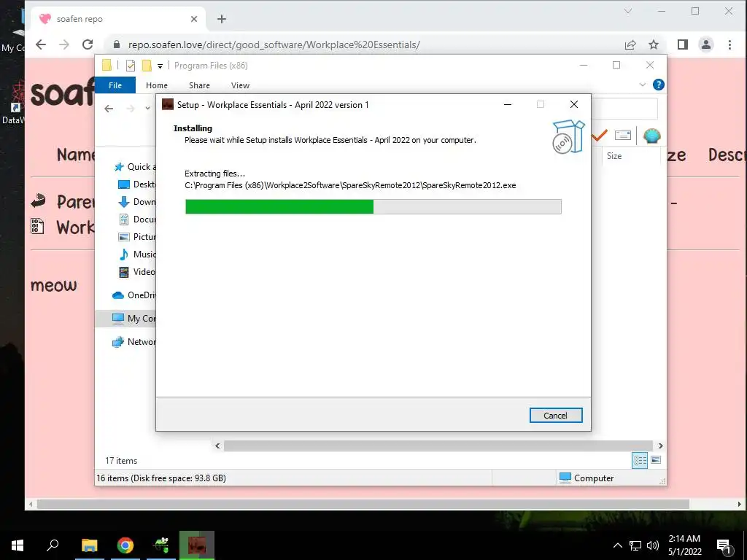Open Videos in navigation pane
Image resolution: width=747 pixels, height=560 pixels.
click(136, 272)
